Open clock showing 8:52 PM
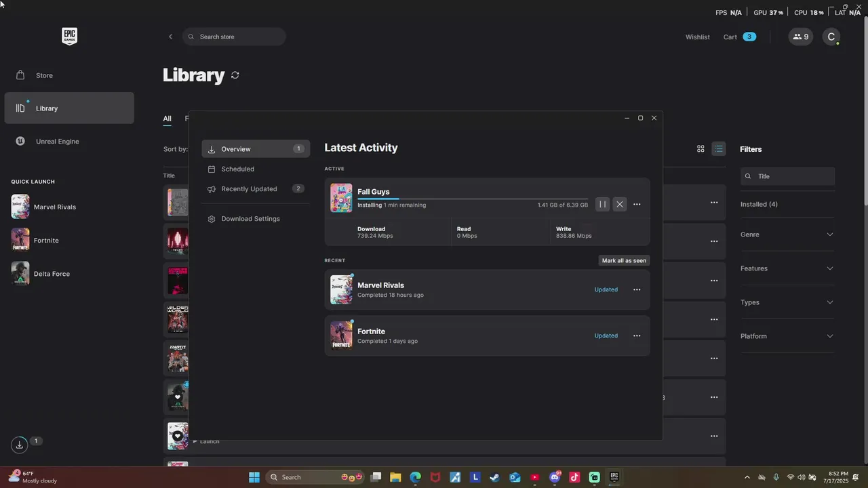The height and width of the screenshot is (488, 868). click(836, 477)
